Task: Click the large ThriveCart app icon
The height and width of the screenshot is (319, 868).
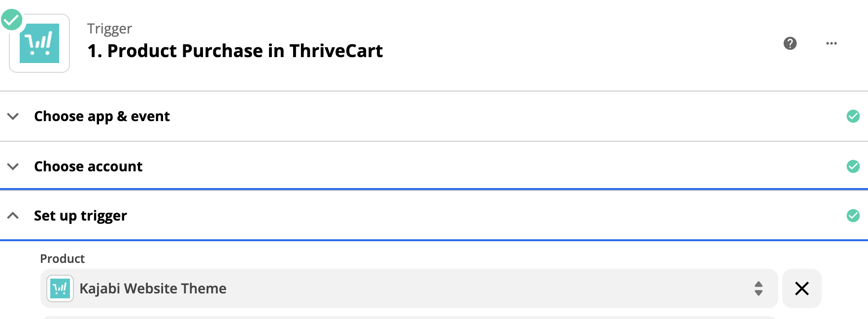Action: click(x=39, y=43)
